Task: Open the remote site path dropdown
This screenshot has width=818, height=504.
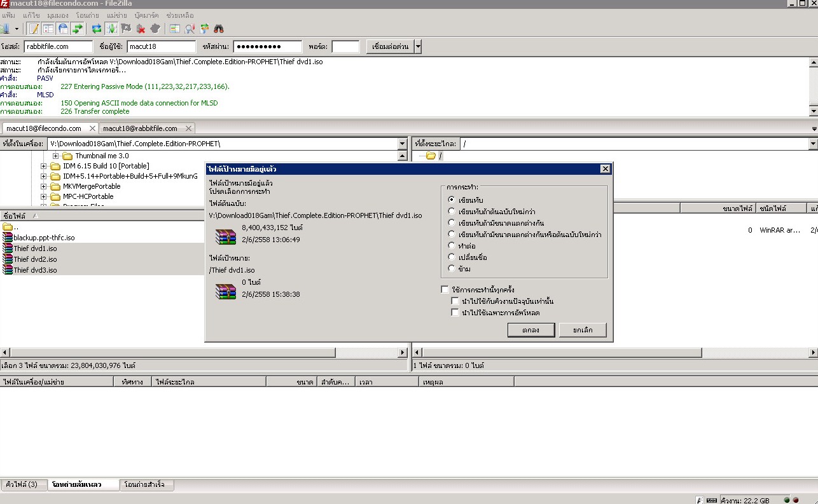Action: 813,144
